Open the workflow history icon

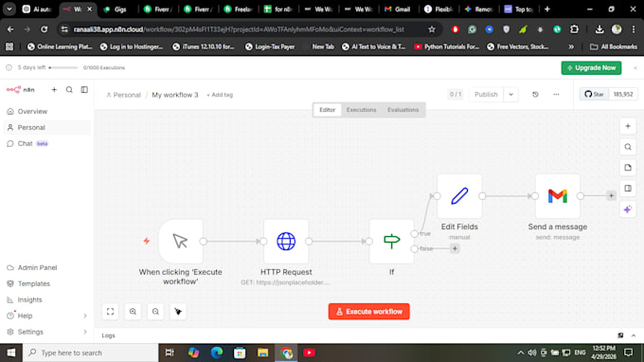pyautogui.click(x=535, y=95)
